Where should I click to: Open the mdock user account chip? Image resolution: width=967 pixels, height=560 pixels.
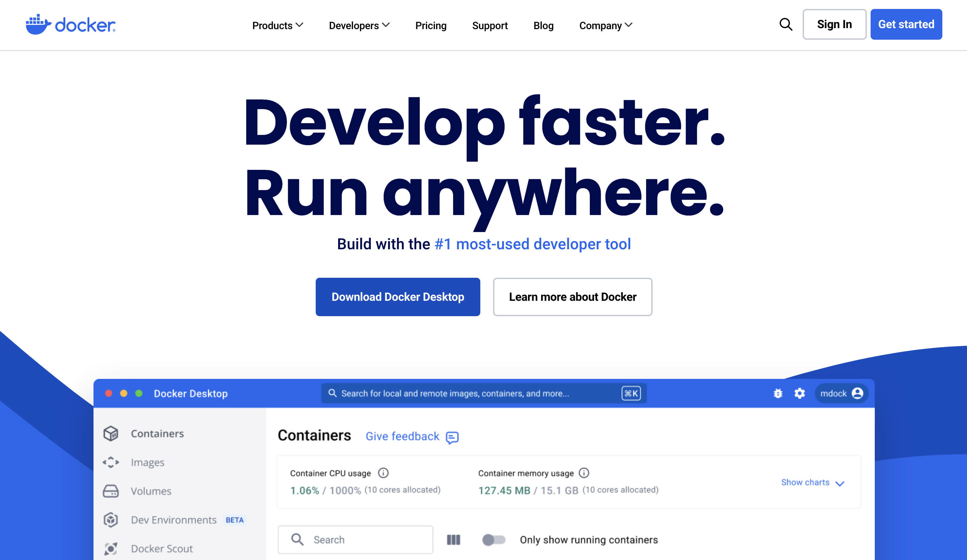pyautogui.click(x=841, y=393)
